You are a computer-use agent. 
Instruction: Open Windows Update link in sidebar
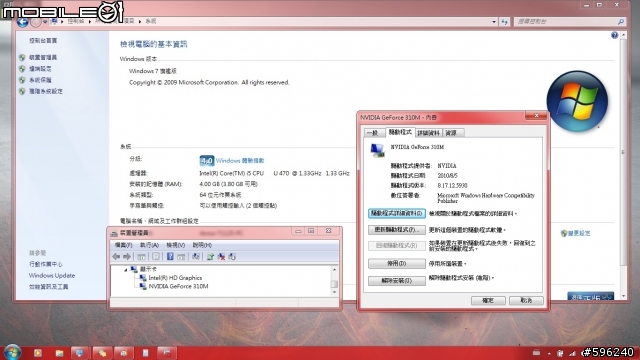(x=52, y=276)
